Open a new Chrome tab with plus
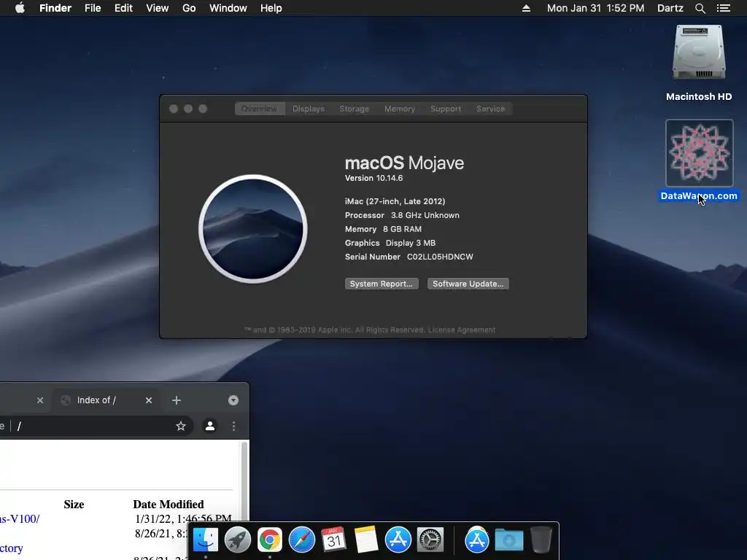 click(x=177, y=400)
